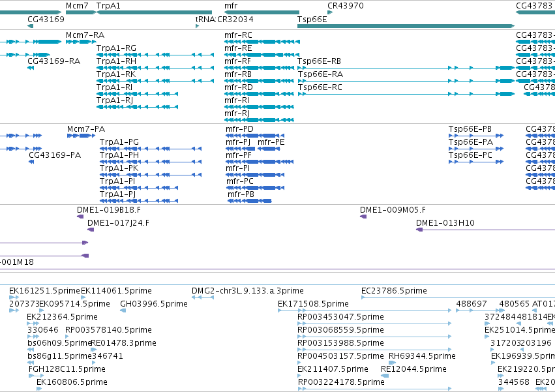Select the TrpA1 gene label

click(108, 6)
